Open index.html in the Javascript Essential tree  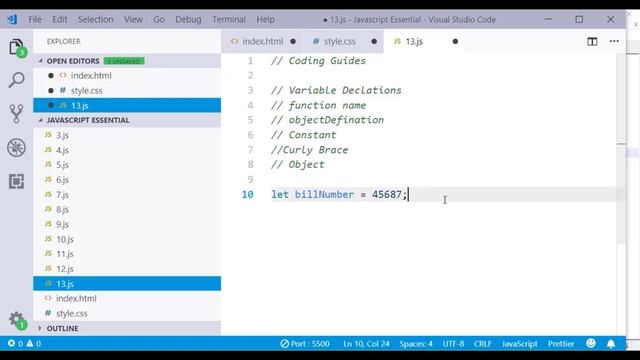(x=127, y=298)
